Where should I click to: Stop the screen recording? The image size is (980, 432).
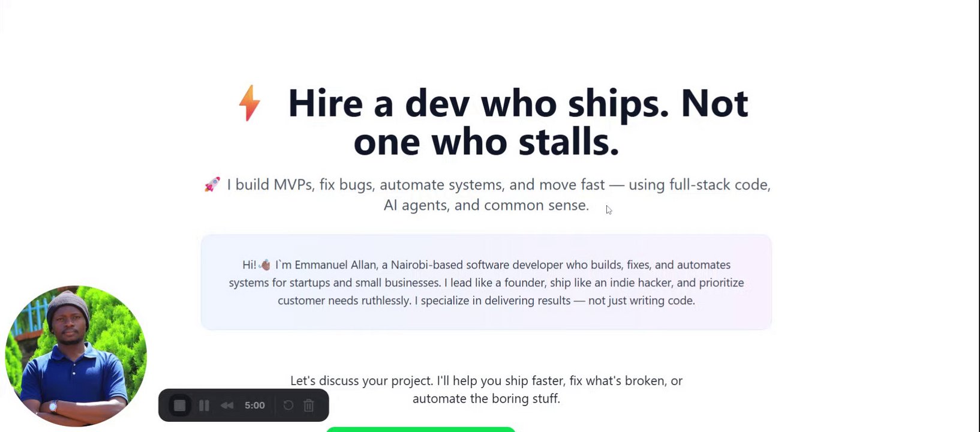(x=179, y=406)
